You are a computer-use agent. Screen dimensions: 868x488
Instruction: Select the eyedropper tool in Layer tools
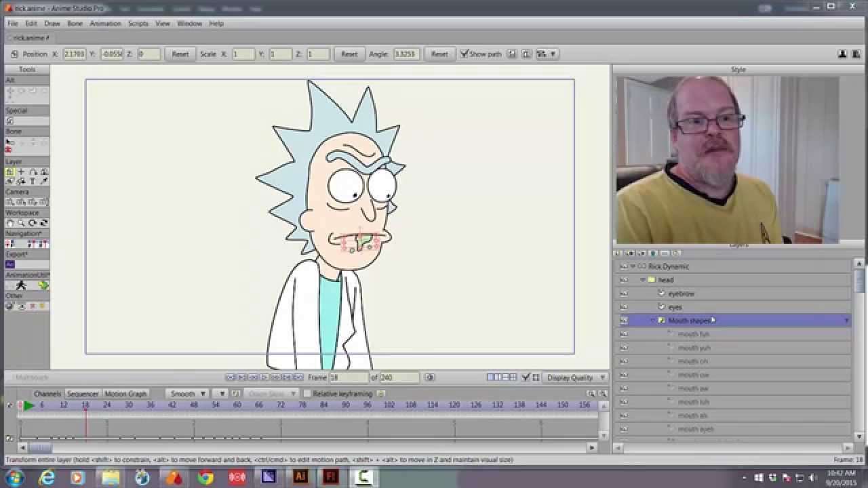click(45, 182)
